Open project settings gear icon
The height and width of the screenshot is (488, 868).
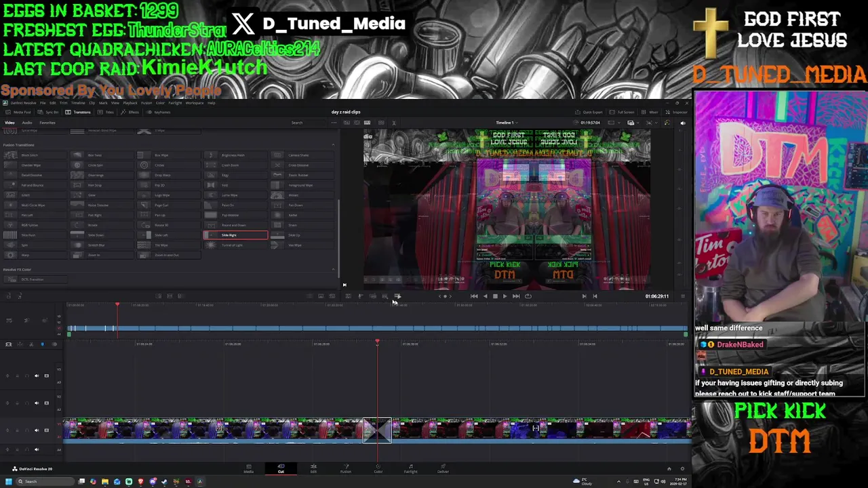682,468
